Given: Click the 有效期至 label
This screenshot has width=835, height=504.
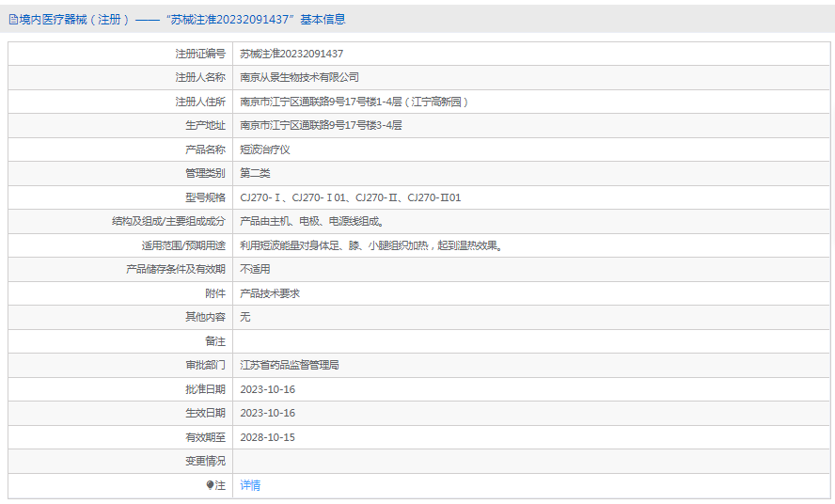Looking at the screenshot, I should click(x=206, y=437).
